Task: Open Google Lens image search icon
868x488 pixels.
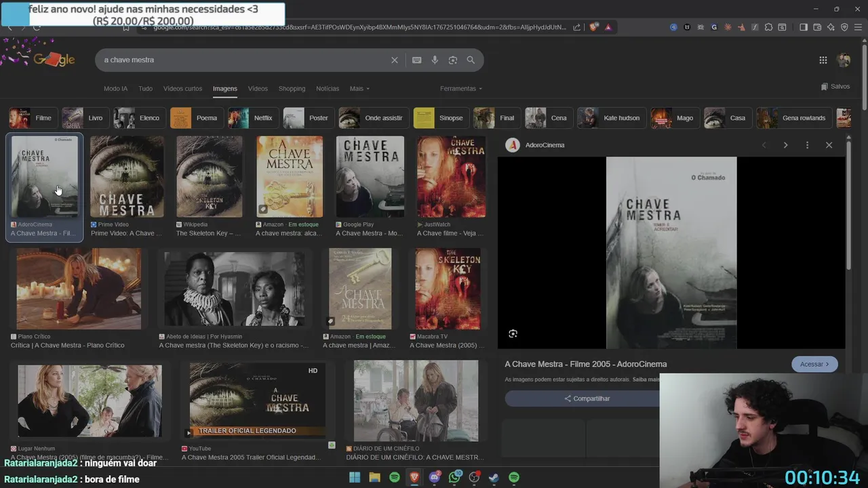Action: (x=453, y=60)
